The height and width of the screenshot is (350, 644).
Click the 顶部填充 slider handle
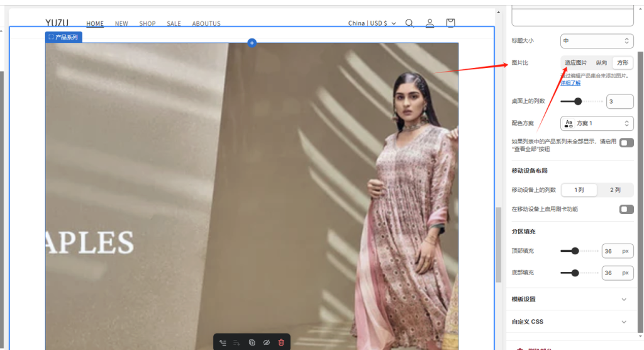point(574,251)
